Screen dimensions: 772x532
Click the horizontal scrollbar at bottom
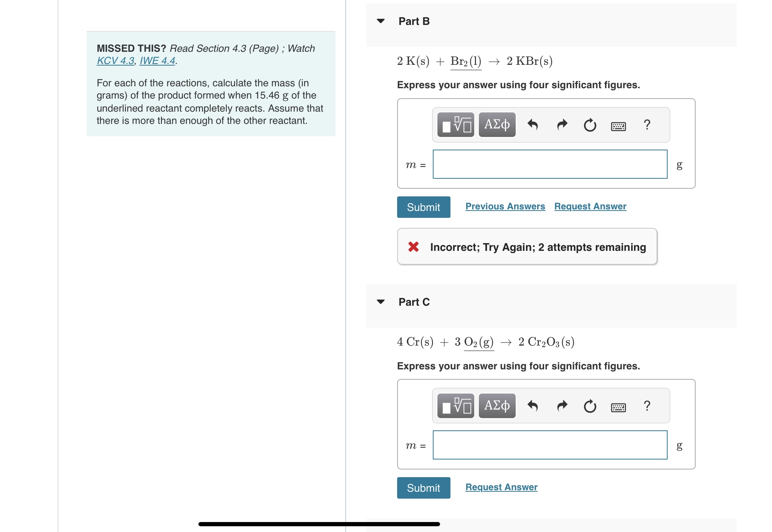(319, 524)
